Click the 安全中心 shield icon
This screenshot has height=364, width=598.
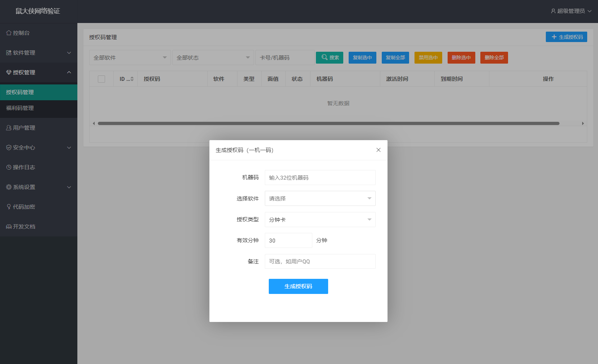(x=8, y=147)
